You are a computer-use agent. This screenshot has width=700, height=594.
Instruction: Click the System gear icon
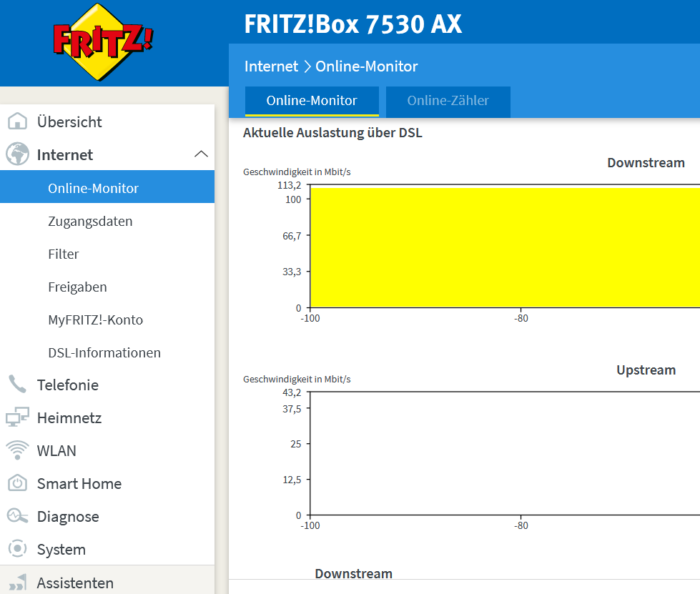(x=17, y=548)
